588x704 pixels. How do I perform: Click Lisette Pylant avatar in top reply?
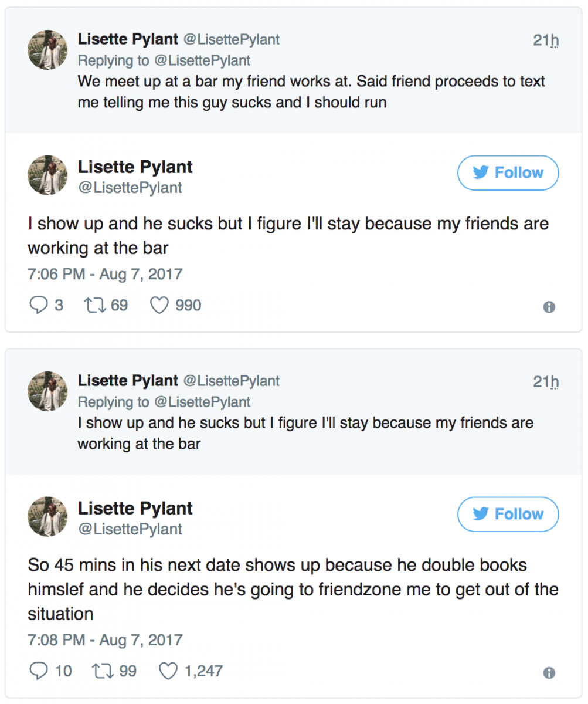coord(48,49)
